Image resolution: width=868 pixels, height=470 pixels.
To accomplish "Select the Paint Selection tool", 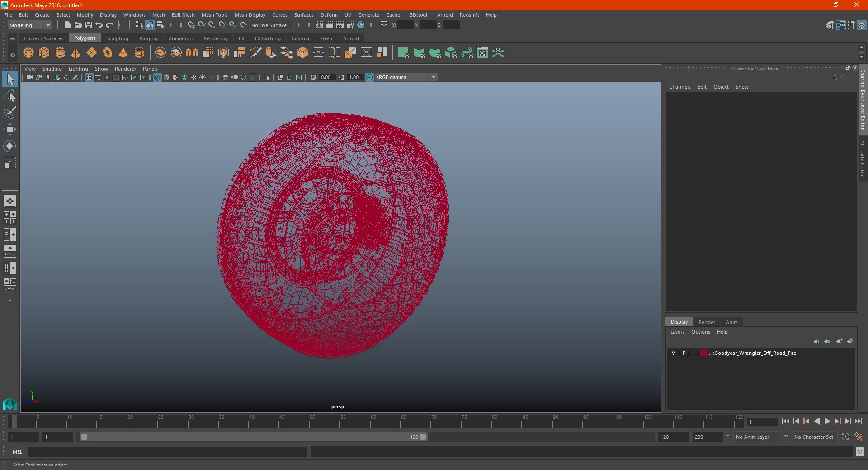I will [x=10, y=113].
